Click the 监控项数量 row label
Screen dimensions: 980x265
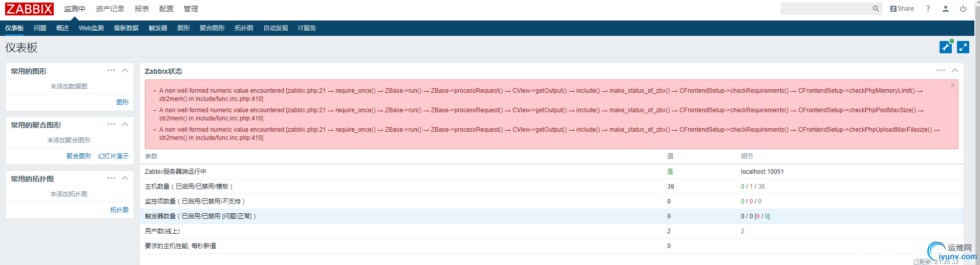click(x=195, y=201)
